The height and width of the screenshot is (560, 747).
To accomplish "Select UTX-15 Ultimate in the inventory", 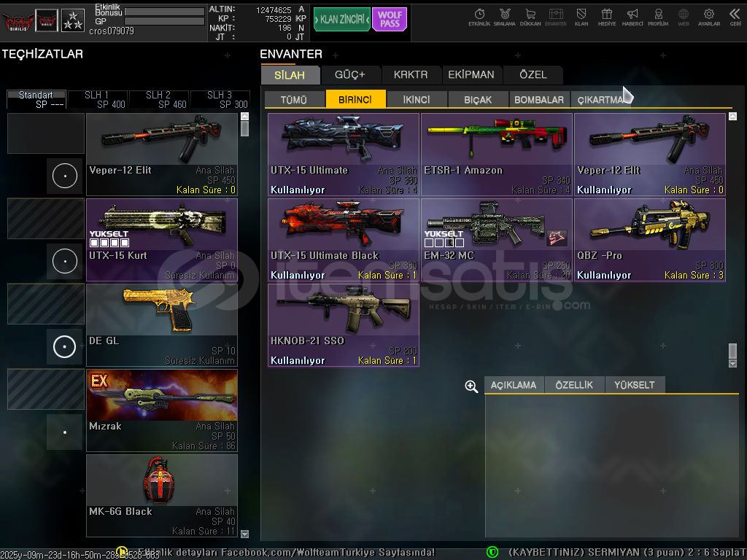I will pos(344,155).
